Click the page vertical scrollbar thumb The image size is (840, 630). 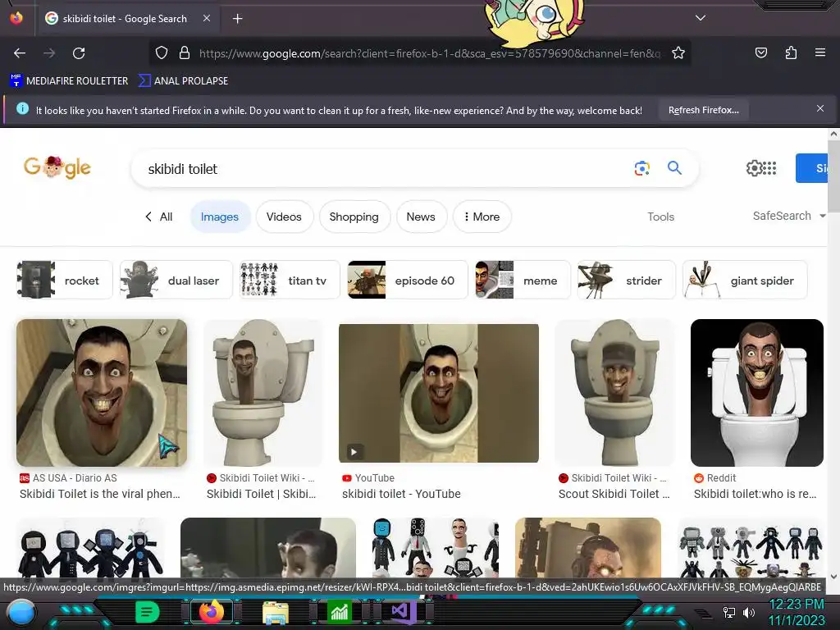(x=833, y=177)
